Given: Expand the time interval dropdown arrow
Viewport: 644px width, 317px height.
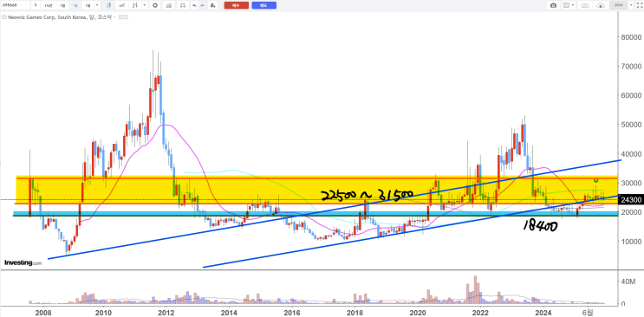Looking at the screenshot, I should point(97,5).
